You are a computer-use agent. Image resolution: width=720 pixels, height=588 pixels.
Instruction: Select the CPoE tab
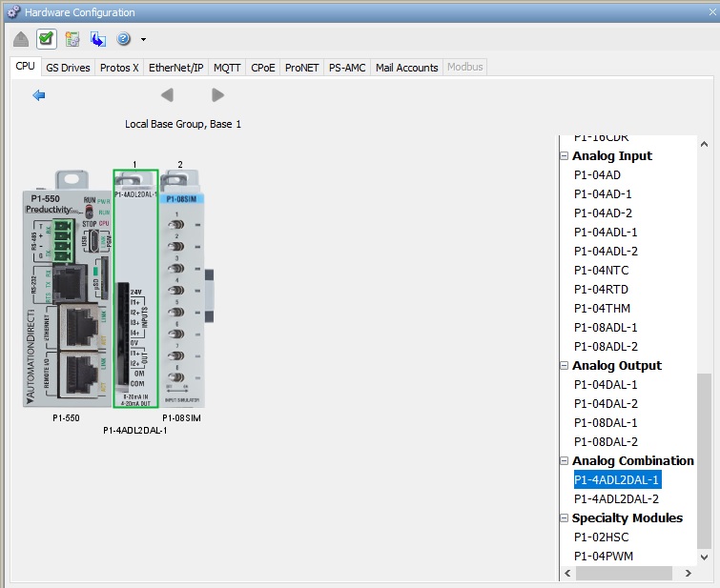[x=262, y=68]
